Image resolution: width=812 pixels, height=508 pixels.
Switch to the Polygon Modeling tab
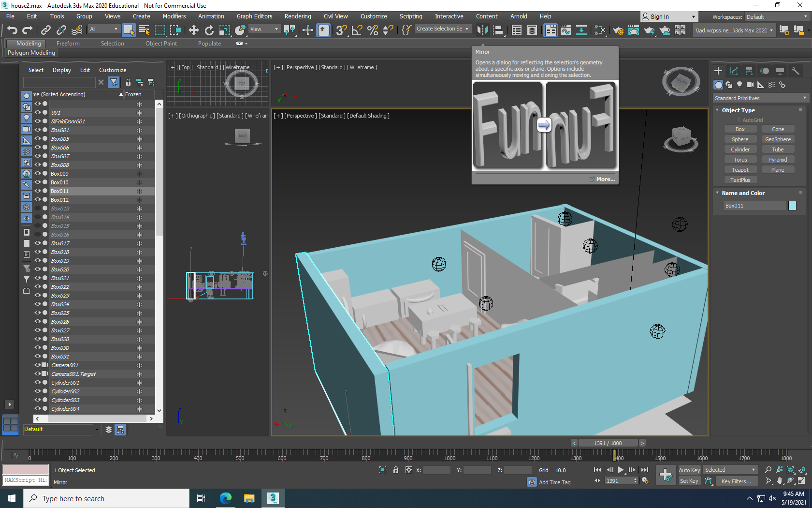[x=31, y=52]
